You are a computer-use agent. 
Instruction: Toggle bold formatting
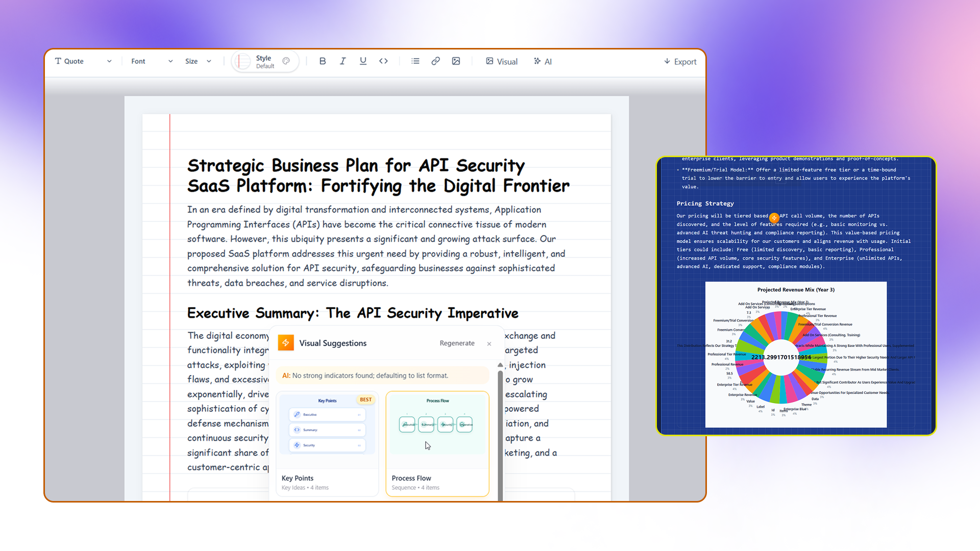coord(323,61)
